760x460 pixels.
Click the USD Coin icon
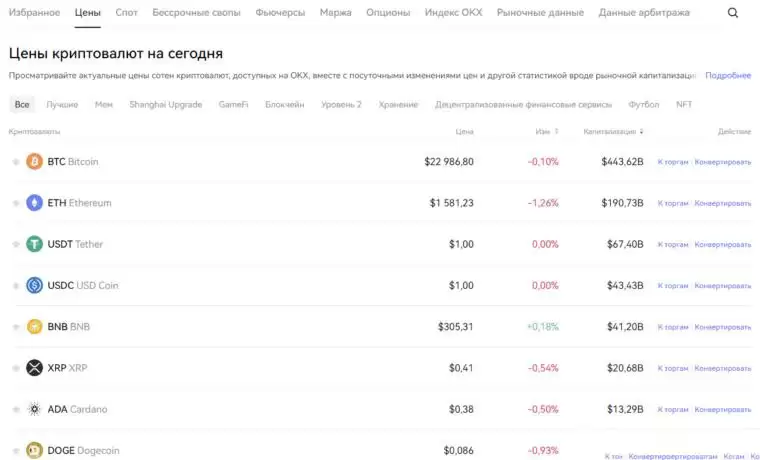click(x=35, y=285)
